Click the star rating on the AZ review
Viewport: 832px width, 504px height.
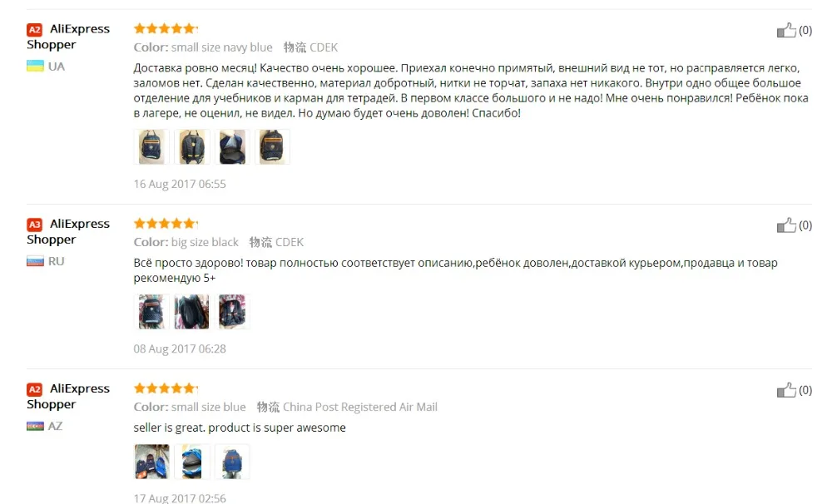(x=166, y=388)
